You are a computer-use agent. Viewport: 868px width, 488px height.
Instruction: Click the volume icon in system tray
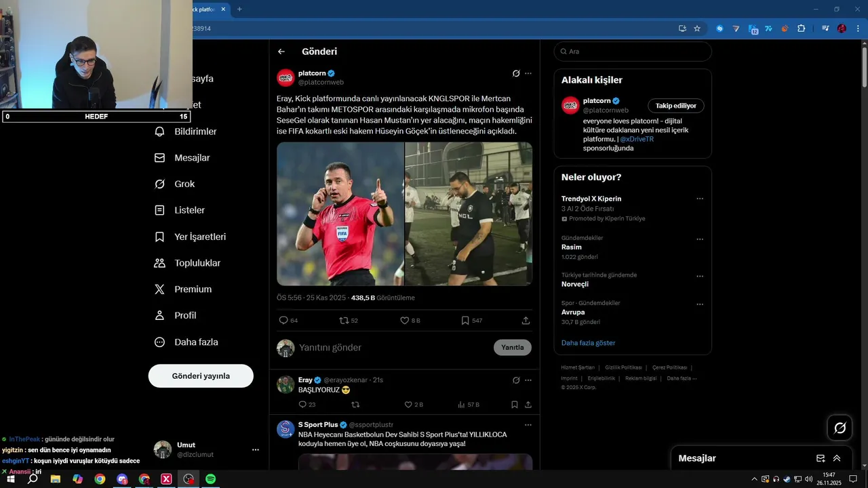809,479
